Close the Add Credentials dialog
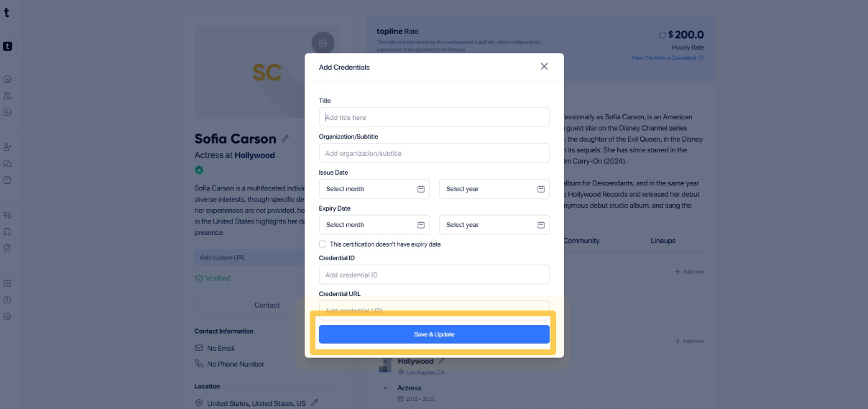868x409 pixels. pyautogui.click(x=544, y=66)
